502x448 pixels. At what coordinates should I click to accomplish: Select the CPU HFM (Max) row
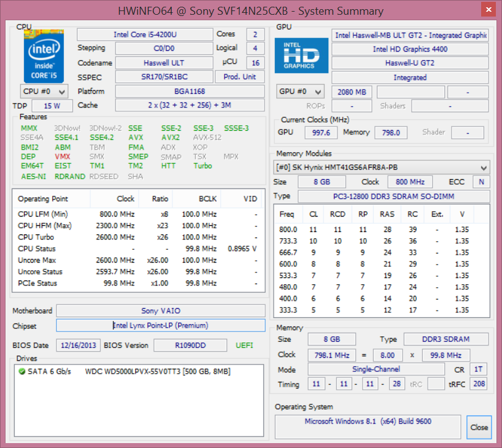pos(137,226)
